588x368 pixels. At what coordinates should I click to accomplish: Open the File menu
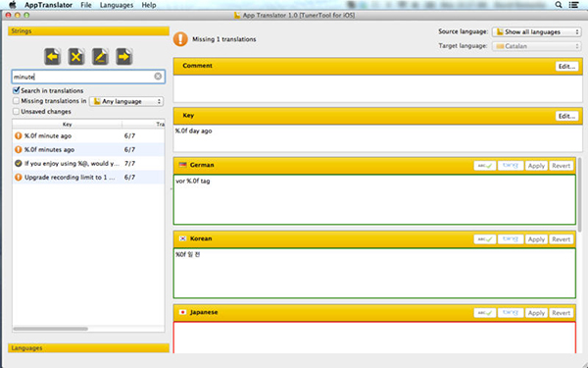pyautogui.click(x=86, y=5)
